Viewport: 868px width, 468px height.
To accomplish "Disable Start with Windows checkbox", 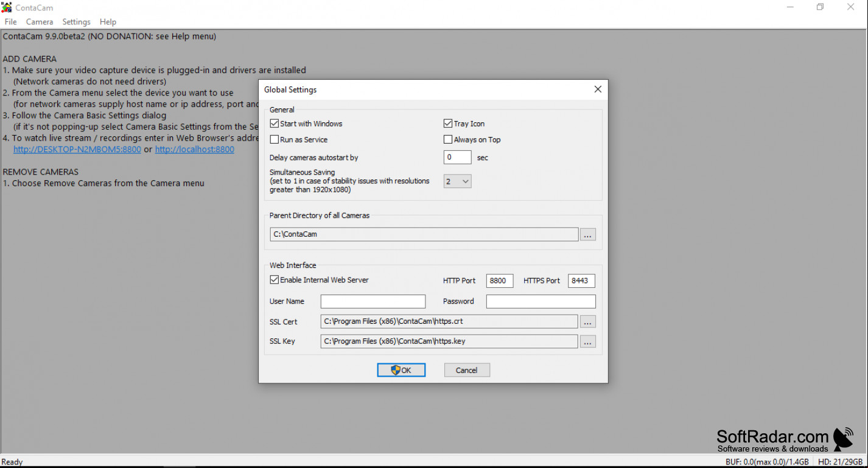I will click(x=275, y=124).
